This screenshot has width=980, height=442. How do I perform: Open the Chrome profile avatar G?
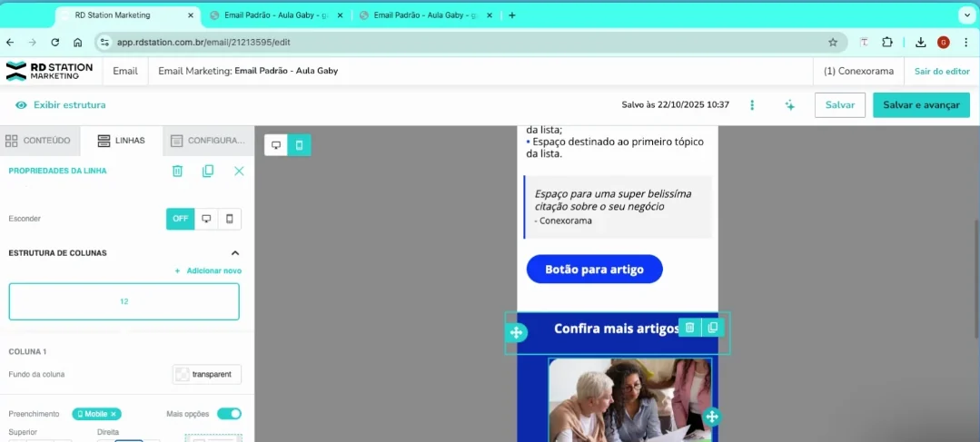(943, 43)
